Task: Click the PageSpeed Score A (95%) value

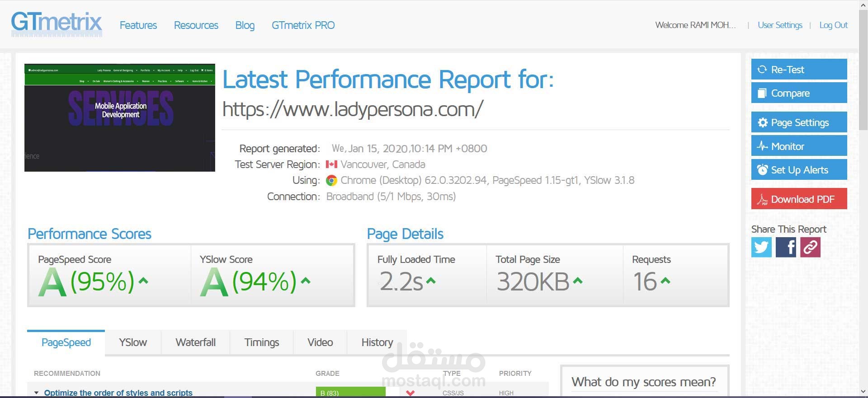Action: pos(87,281)
